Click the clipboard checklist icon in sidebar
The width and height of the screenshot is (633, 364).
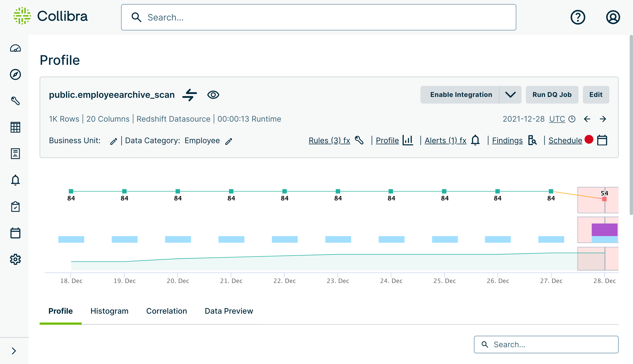click(x=15, y=207)
